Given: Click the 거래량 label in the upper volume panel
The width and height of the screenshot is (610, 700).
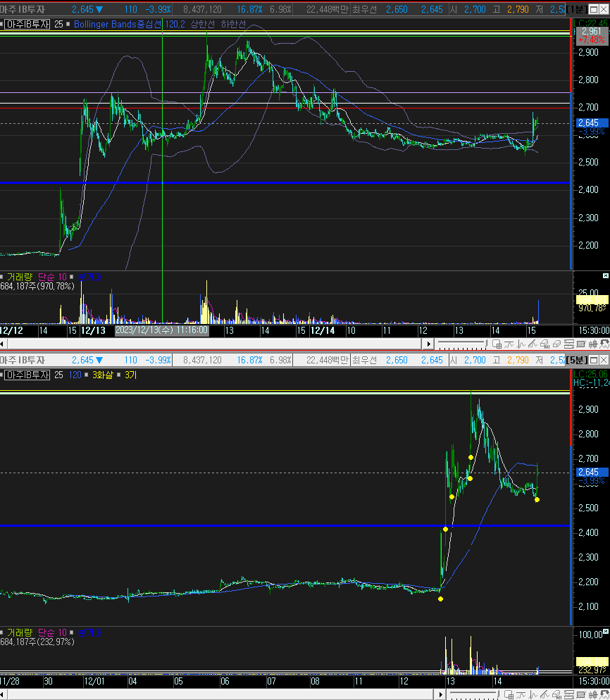Looking at the screenshot, I should pyautogui.click(x=20, y=277).
